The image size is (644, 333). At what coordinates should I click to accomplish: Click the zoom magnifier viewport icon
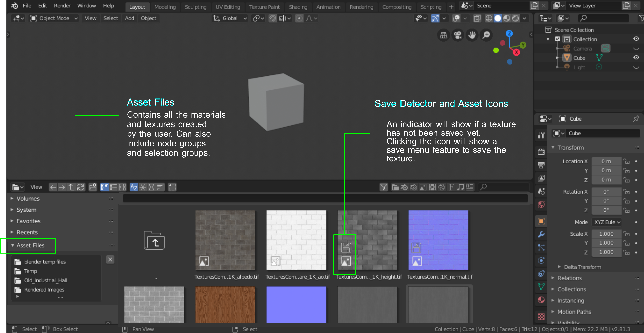(486, 35)
